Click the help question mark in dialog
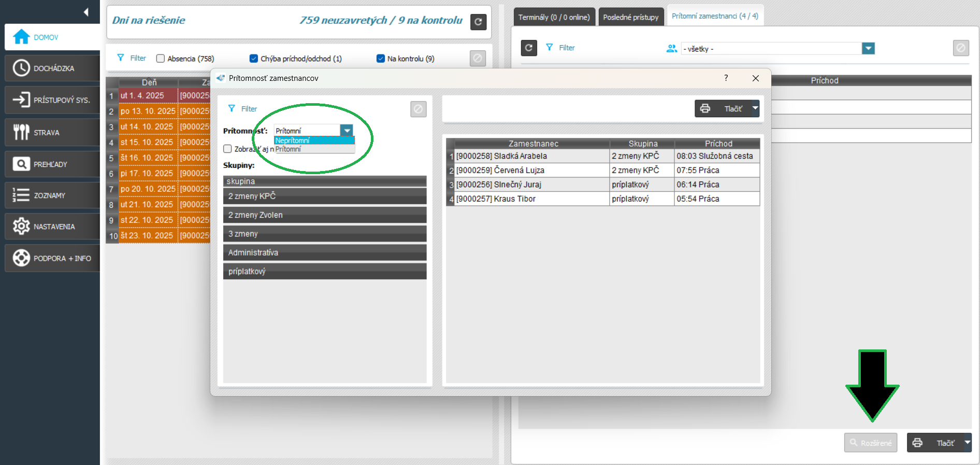This screenshot has height=465, width=980. 726,78
